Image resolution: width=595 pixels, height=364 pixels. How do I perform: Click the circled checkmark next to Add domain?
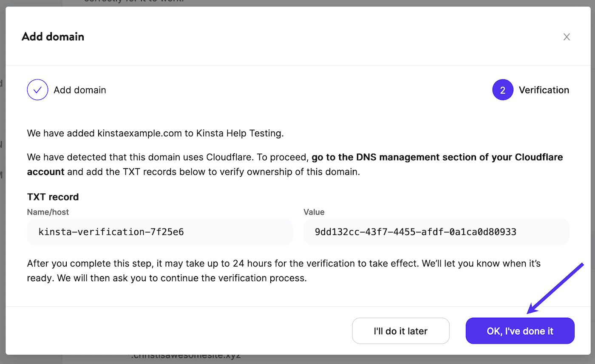37,90
